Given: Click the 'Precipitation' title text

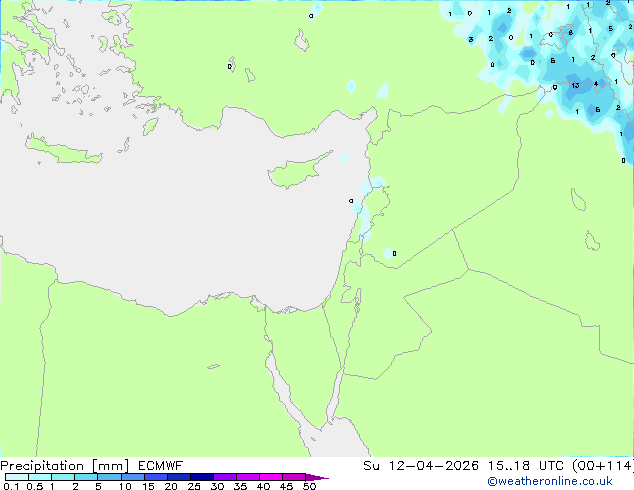Looking at the screenshot, I should click(42, 466).
